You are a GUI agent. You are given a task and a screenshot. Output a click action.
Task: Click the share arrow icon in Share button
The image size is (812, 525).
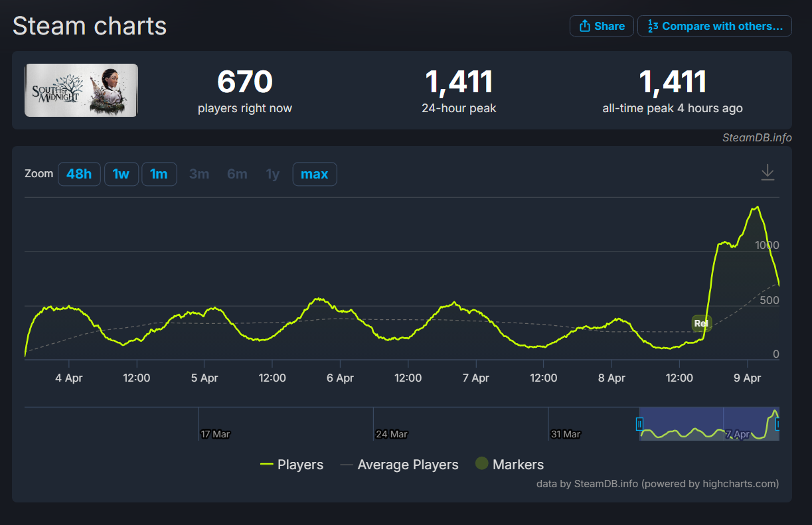pos(584,26)
